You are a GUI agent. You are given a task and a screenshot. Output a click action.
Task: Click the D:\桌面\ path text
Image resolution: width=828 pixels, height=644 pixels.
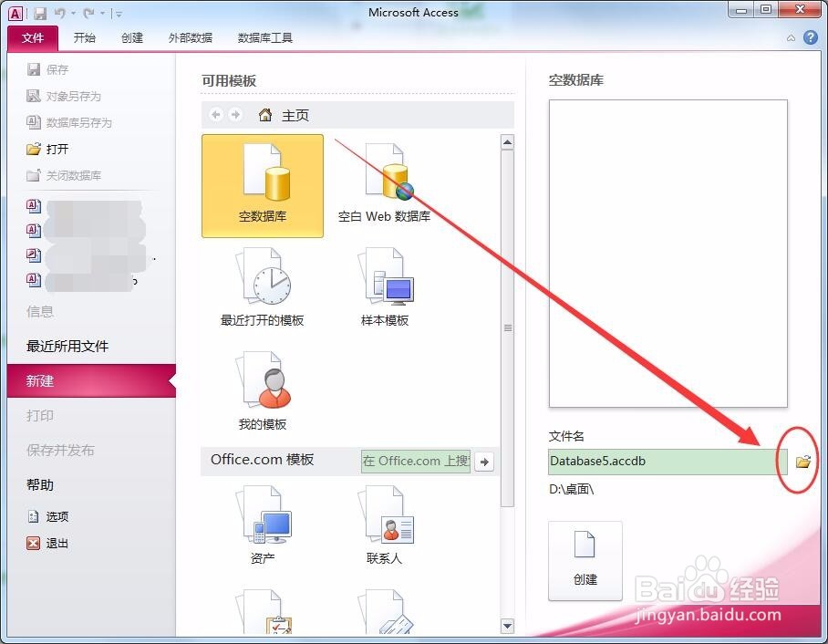[x=572, y=489]
